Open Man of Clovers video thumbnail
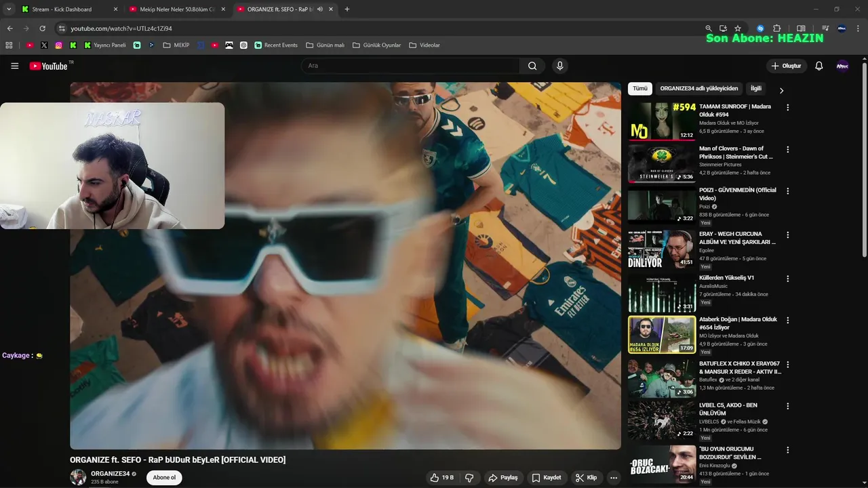This screenshot has width=868, height=488. pyautogui.click(x=662, y=163)
